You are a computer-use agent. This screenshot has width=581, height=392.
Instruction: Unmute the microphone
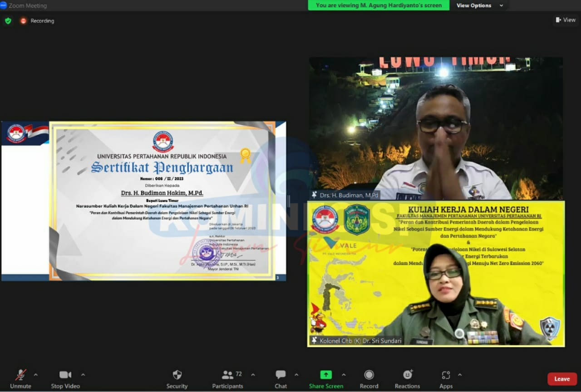[20, 379]
